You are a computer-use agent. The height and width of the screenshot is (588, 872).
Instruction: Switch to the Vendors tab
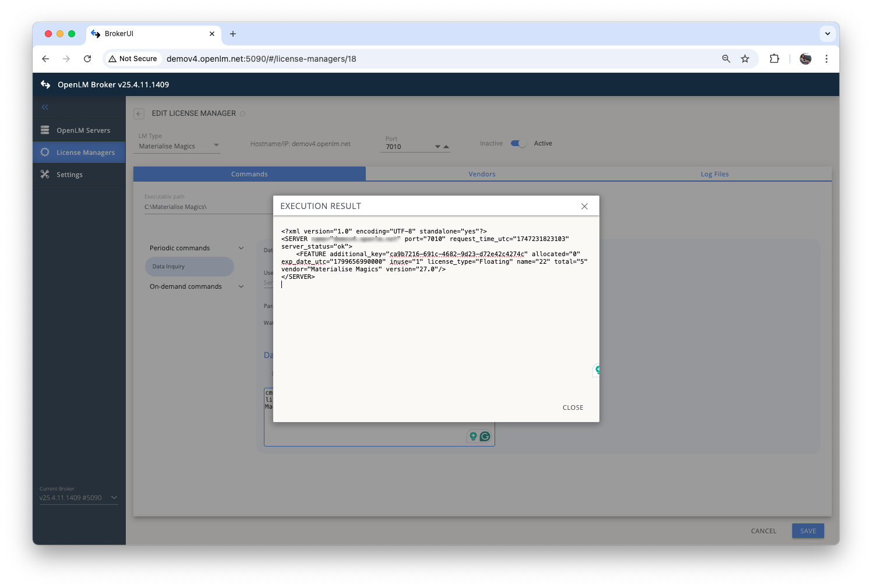(482, 174)
